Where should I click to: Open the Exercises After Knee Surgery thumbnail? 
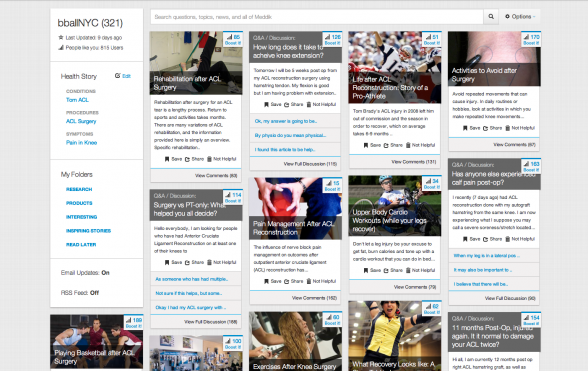[296, 341]
